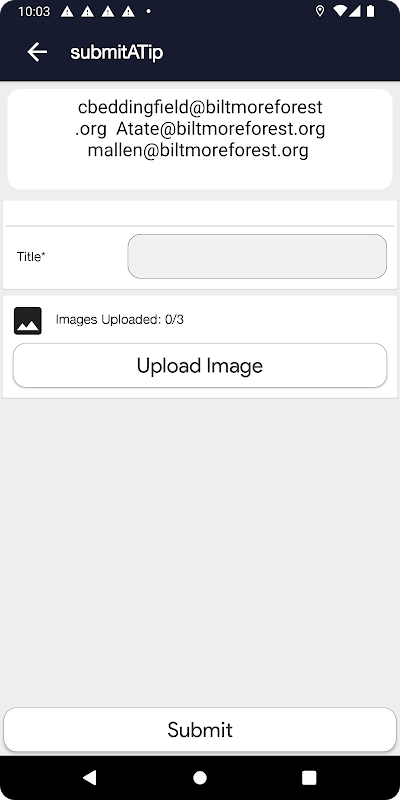
Task: Tap the battery icon in status bar
Action: pos(370,11)
